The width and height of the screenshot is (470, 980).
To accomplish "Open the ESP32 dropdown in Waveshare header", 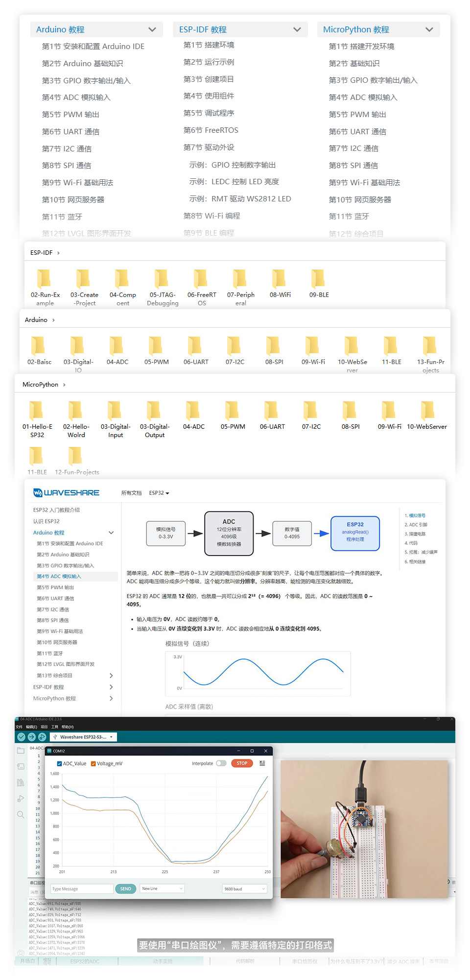I will [159, 493].
